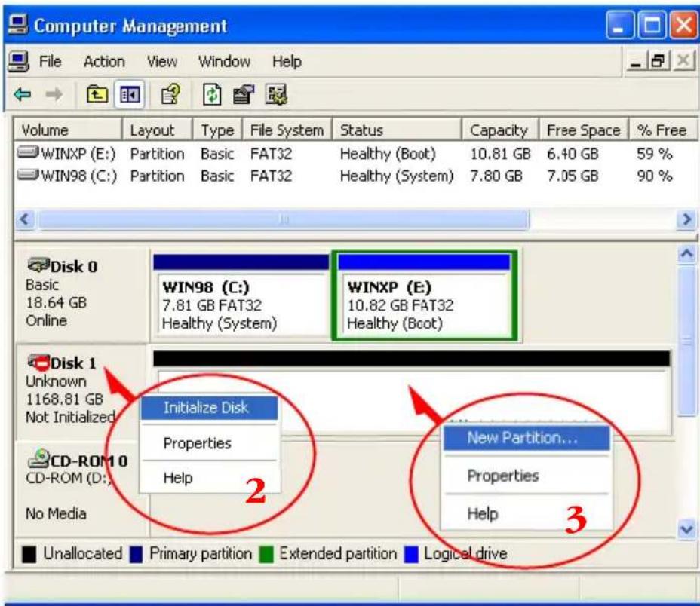Image resolution: width=700 pixels, height=606 pixels.
Task: Select the Disk 1 unallocated space block
Action: click(x=411, y=391)
